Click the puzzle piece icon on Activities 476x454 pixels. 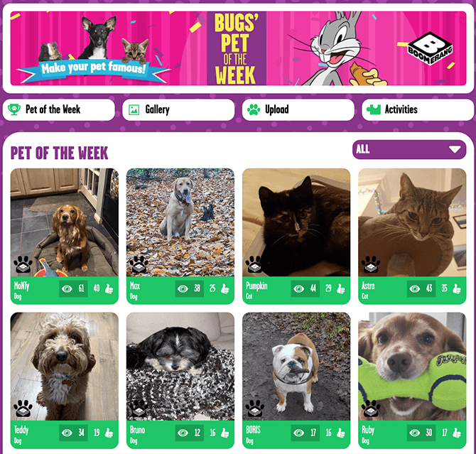coord(374,109)
